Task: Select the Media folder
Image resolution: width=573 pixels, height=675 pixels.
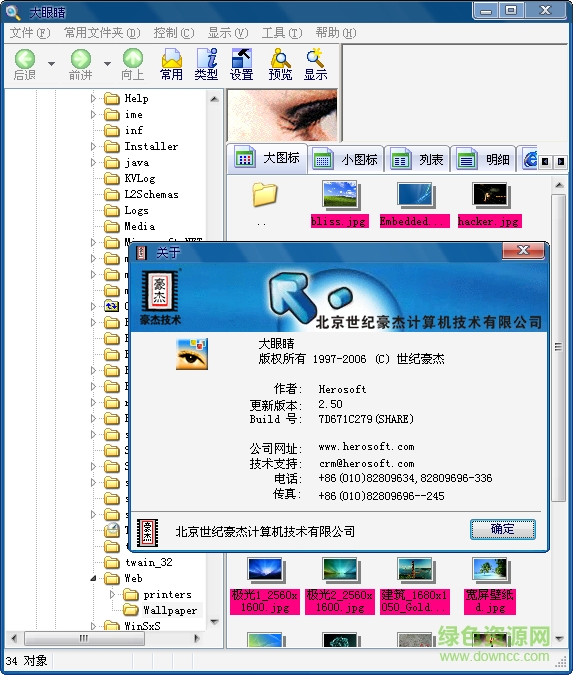Action: tap(139, 226)
